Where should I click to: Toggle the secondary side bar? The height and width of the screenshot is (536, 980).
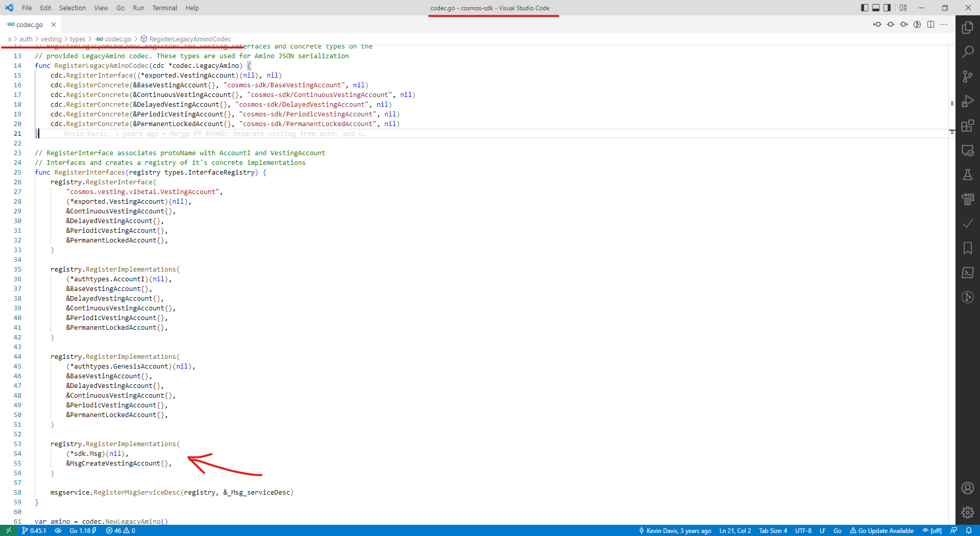coord(888,8)
